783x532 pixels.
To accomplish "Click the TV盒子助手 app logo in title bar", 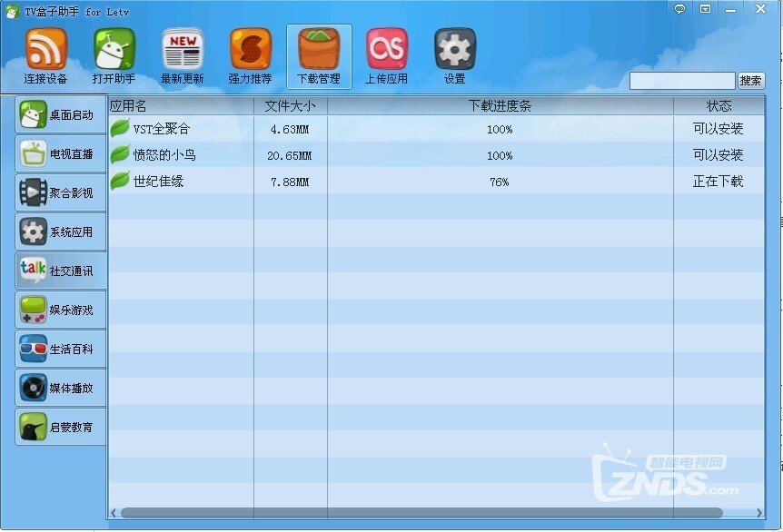I will [x=12, y=11].
